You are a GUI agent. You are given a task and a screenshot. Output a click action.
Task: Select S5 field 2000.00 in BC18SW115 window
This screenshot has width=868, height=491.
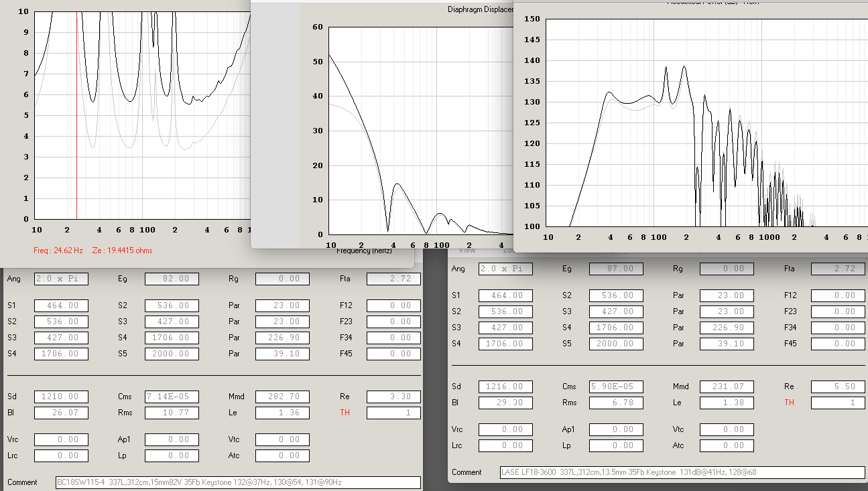coord(172,354)
